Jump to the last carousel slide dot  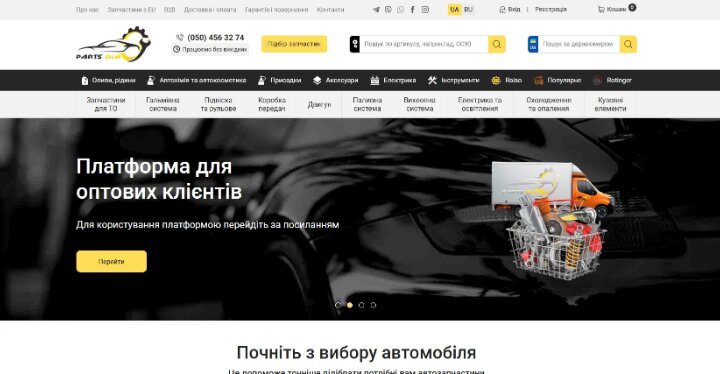373,305
